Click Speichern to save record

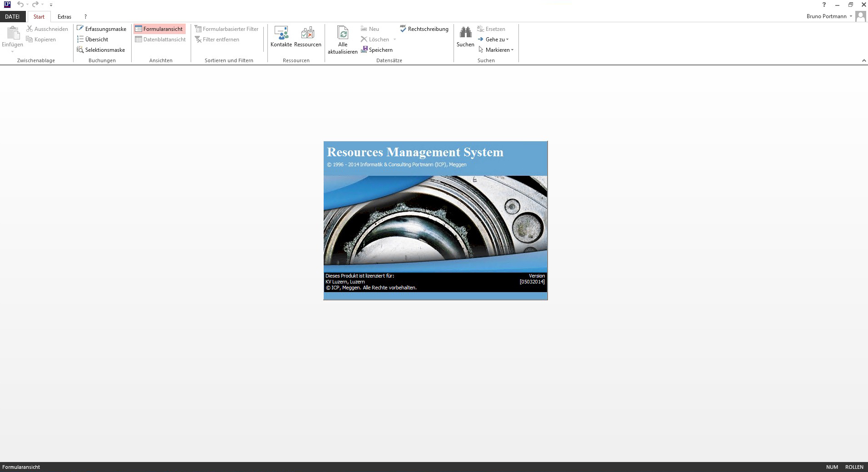[x=377, y=50]
